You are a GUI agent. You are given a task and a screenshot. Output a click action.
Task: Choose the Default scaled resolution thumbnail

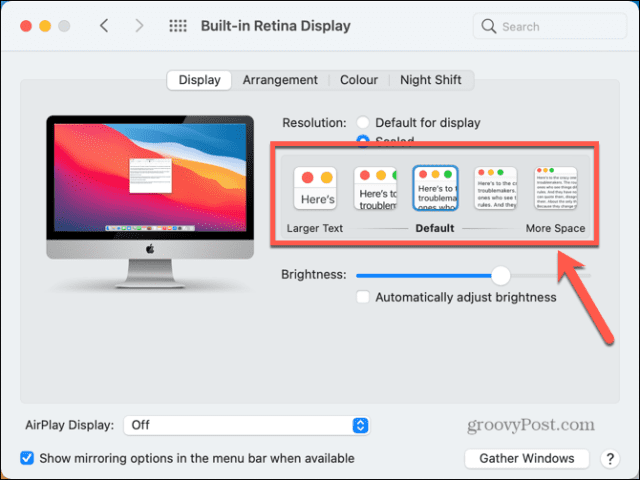click(x=435, y=189)
